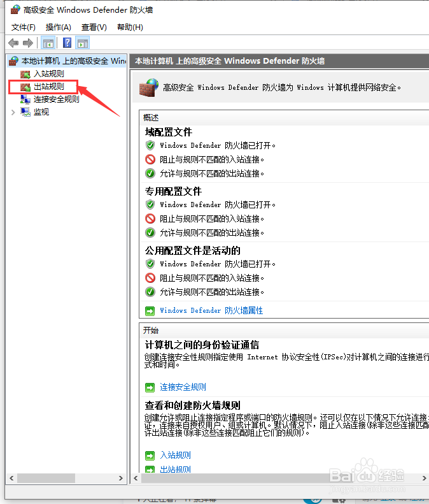429x504 pixels.
Task: Open the 文件(F) menu
Action: 24,27
